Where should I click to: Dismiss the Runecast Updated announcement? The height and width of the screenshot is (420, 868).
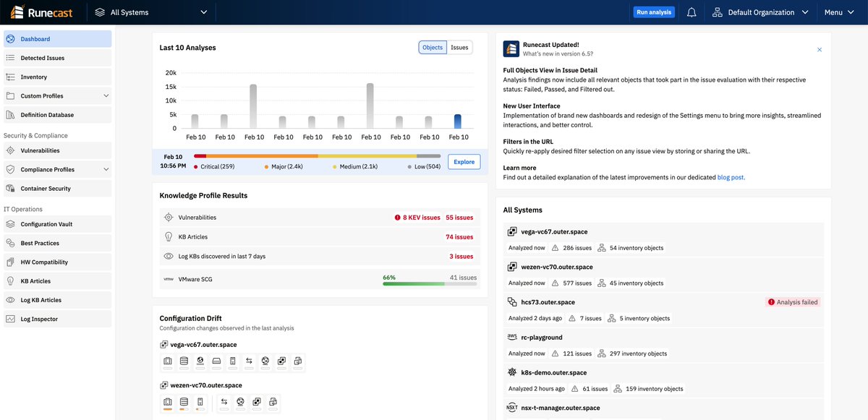[820, 50]
